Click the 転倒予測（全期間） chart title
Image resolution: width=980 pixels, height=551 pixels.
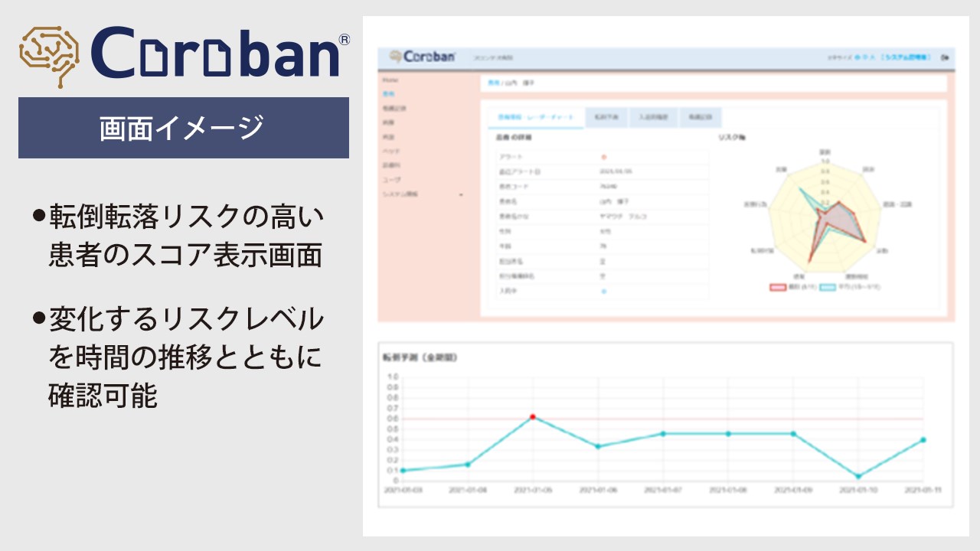pyautogui.click(x=420, y=357)
